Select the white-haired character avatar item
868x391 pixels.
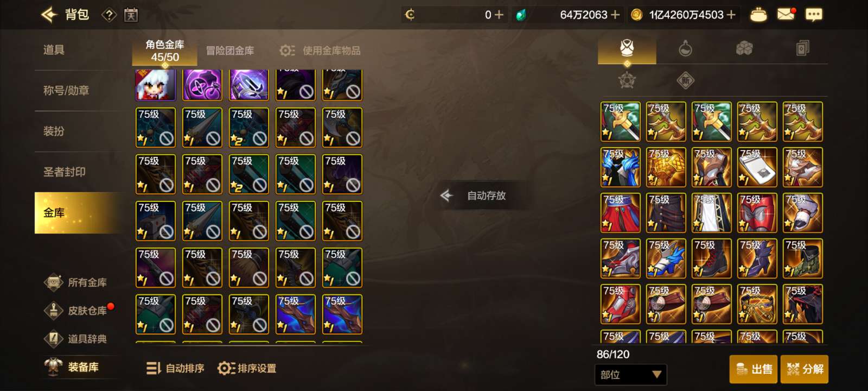coord(156,85)
